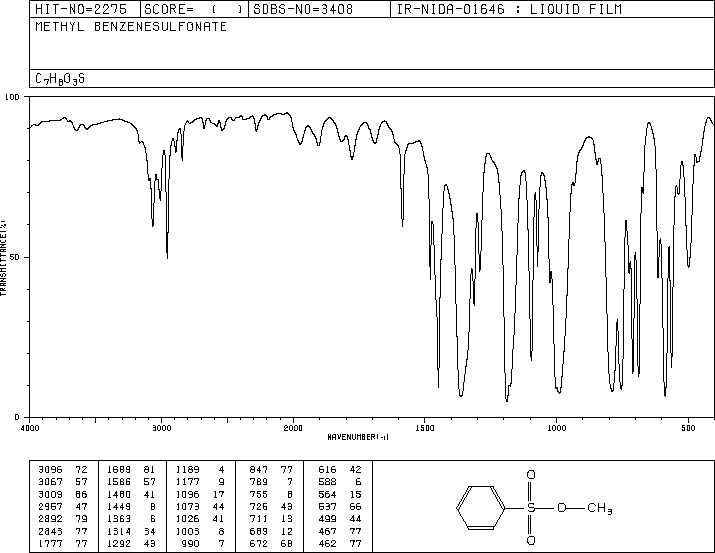
Task: Select the 1073 peak table entry
Action: (x=200, y=506)
